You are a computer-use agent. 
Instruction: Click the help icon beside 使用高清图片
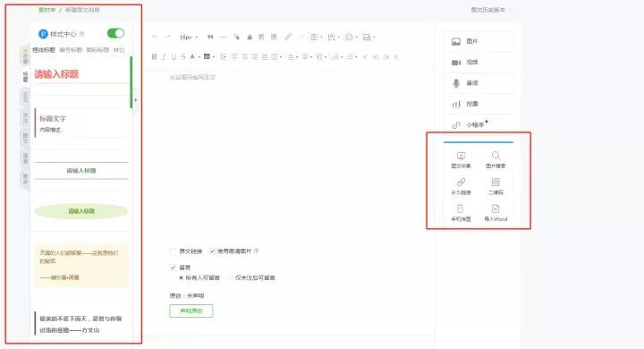(x=257, y=251)
